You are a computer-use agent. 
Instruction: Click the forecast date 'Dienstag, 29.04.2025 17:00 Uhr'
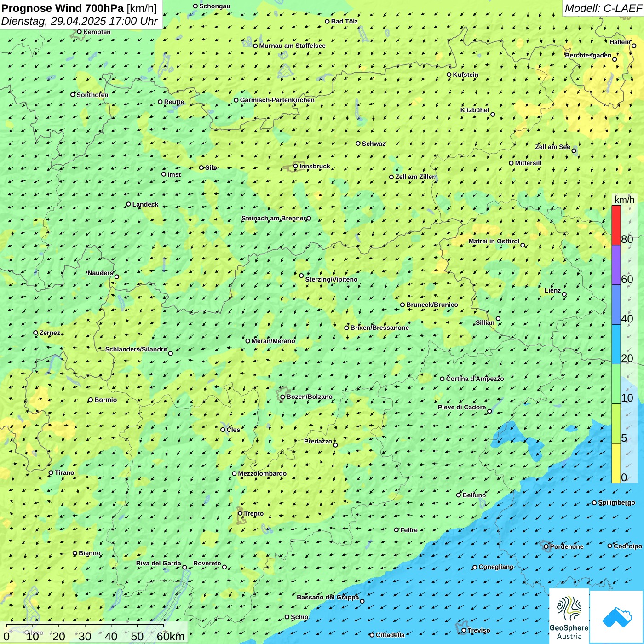79,21
